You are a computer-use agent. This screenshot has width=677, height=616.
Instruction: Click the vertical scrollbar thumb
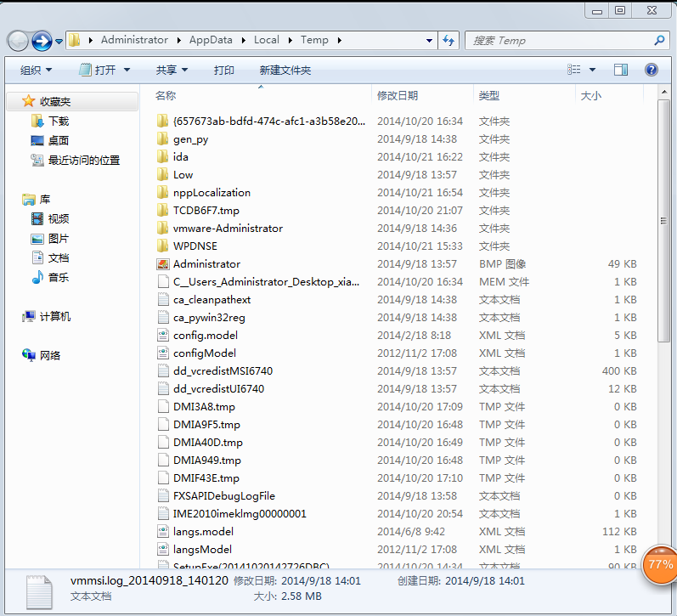pyautogui.click(x=664, y=221)
